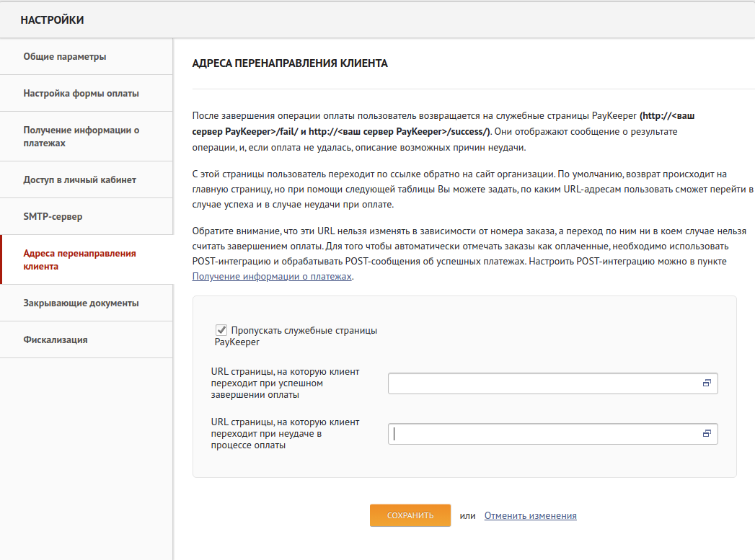Click the icon inside the success URL field
Image resolution: width=755 pixels, height=560 pixels.
(x=707, y=383)
